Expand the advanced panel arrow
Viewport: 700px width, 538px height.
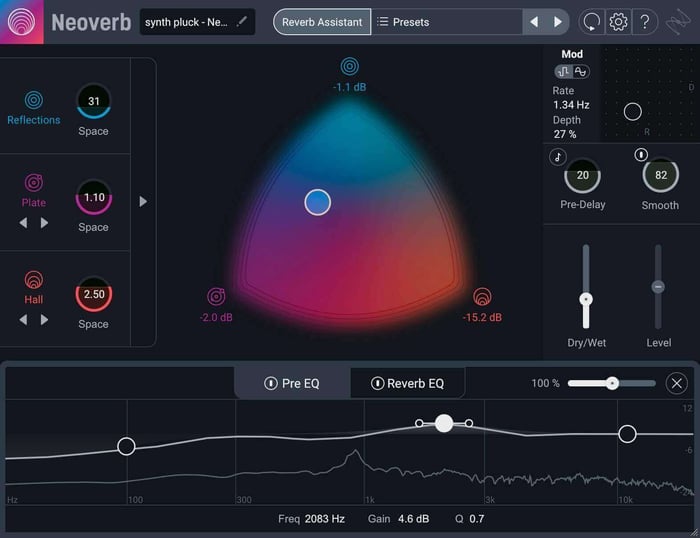pos(143,201)
